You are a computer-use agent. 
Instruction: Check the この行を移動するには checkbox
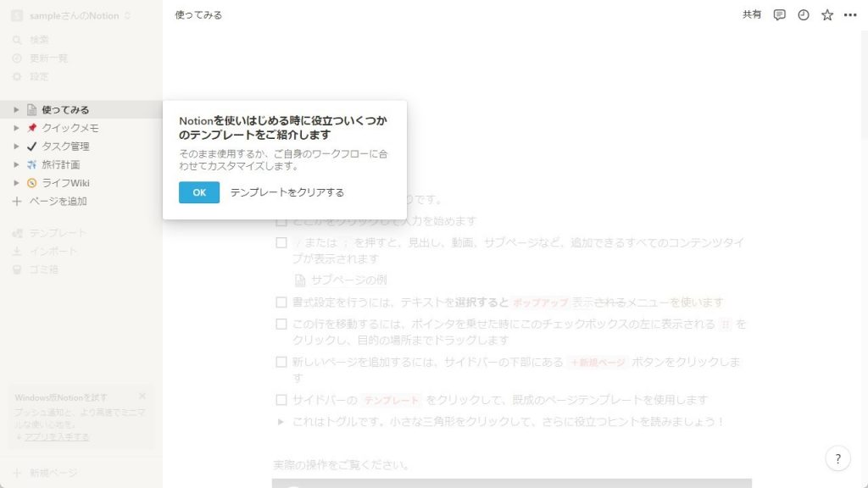click(281, 324)
